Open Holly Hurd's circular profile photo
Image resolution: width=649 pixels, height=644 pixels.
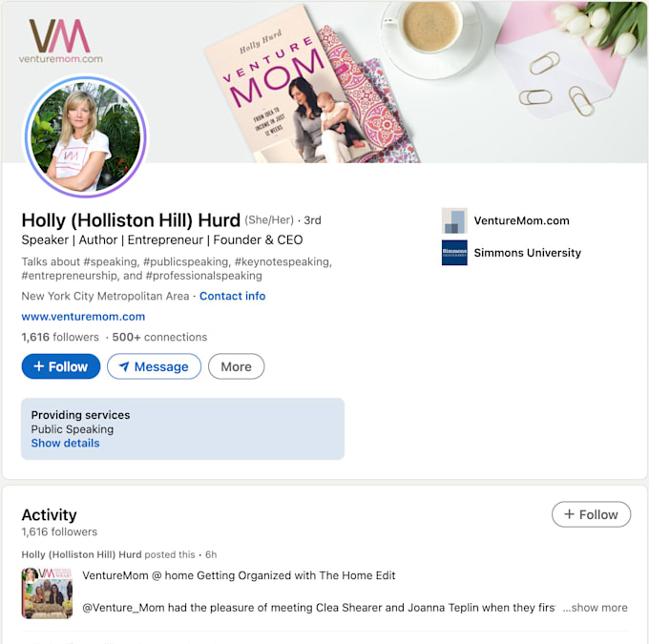click(x=86, y=136)
